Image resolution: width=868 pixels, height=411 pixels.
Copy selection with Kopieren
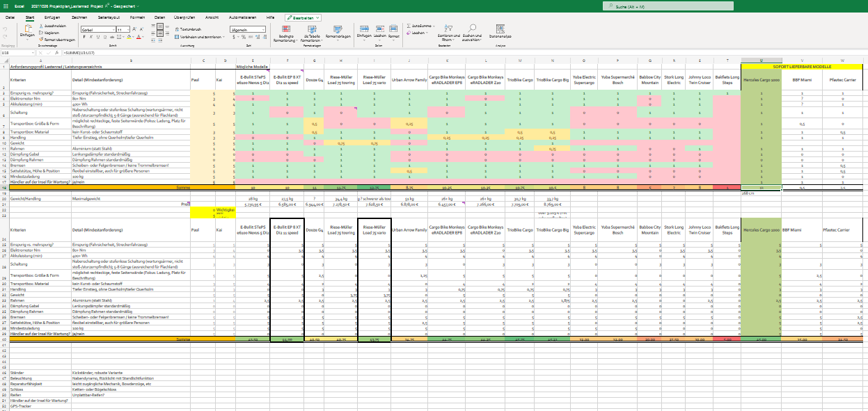pos(49,32)
